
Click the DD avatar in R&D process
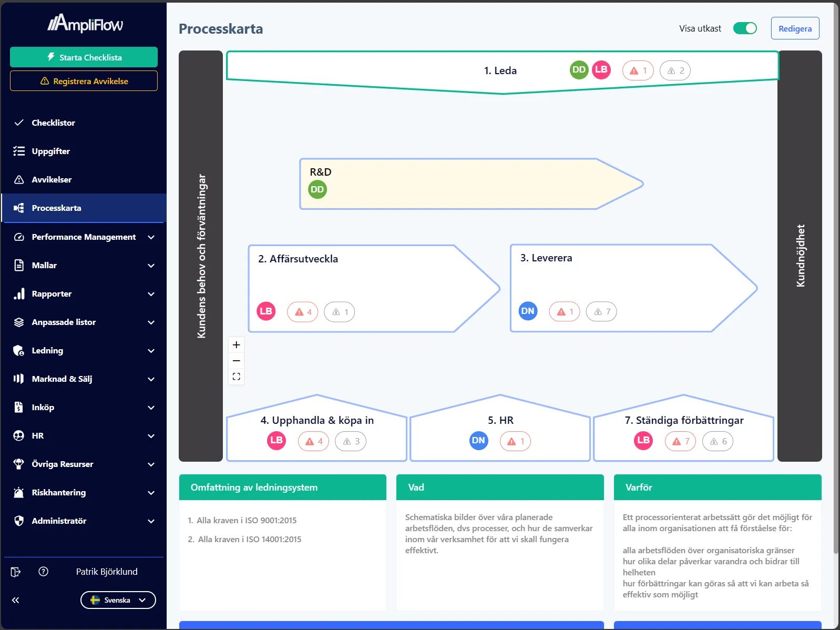(x=317, y=189)
